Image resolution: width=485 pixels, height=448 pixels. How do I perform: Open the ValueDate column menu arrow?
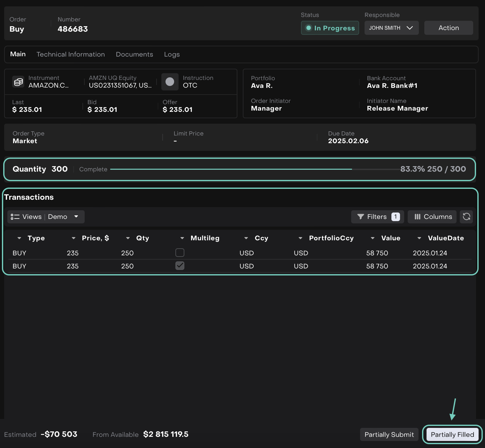coord(419,238)
